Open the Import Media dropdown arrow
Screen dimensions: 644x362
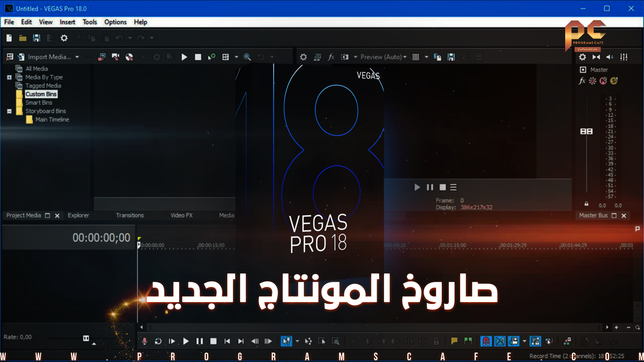(77, 57)
